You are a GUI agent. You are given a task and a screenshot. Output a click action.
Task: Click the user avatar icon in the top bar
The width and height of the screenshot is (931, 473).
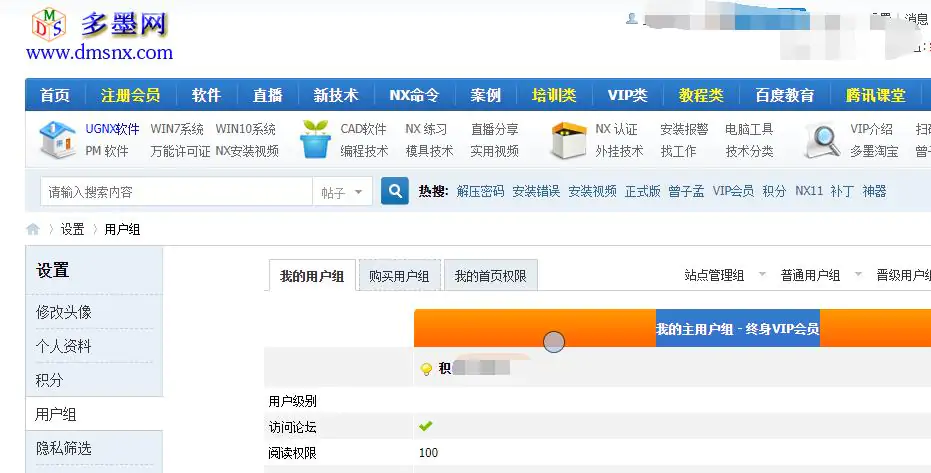pyautogui.click(x=632, y=19)
